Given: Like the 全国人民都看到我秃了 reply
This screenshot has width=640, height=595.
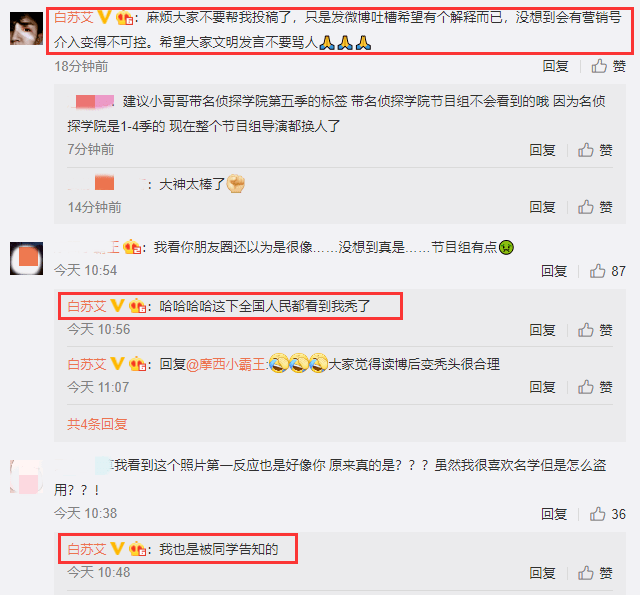Looking at the screenshot, I should click(x=595, y=330).
